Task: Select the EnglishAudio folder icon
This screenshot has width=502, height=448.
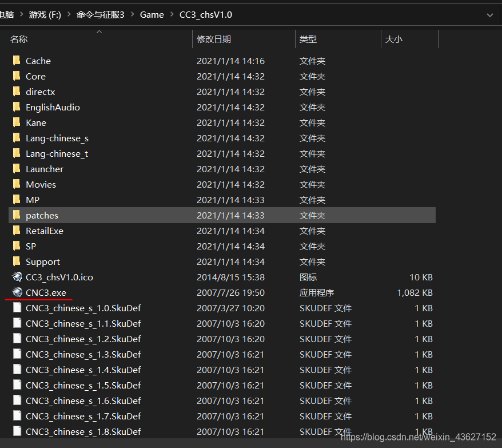Action: click(x=17, y=107)
